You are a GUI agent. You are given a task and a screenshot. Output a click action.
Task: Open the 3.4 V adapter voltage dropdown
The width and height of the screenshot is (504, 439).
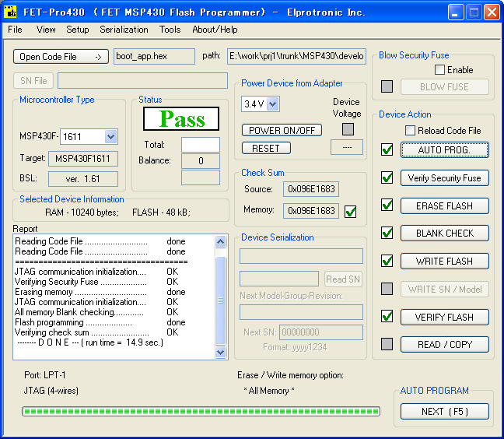272,104
